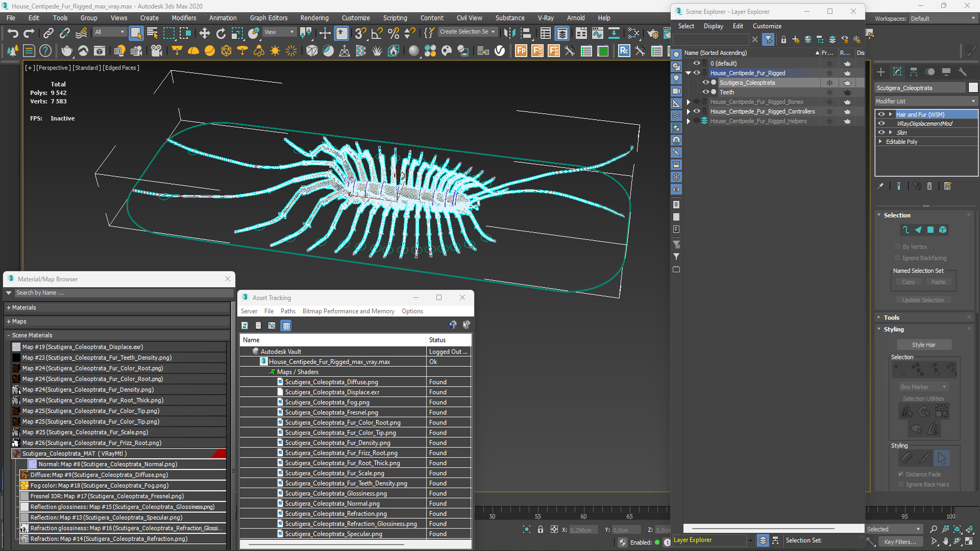Activate the Select Object tool

point(136,34)
